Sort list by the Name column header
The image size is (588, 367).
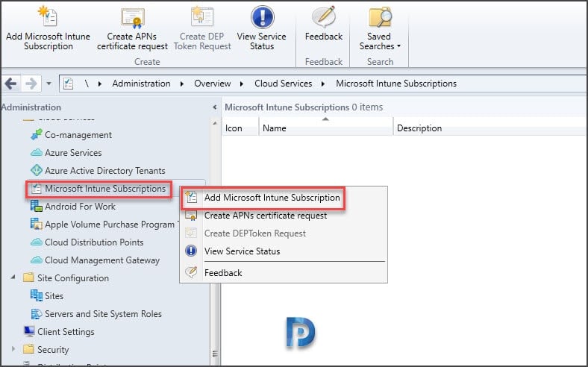[326, 128]
